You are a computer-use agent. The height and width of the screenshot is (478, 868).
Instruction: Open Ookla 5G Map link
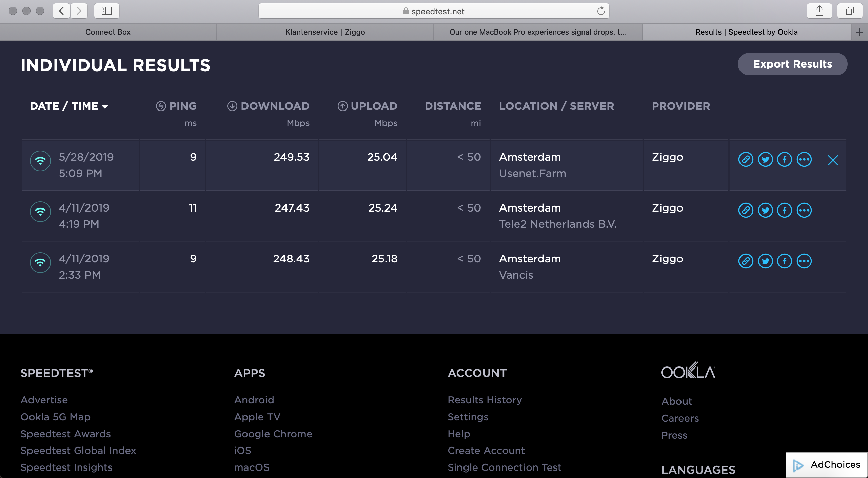[56, 417]
